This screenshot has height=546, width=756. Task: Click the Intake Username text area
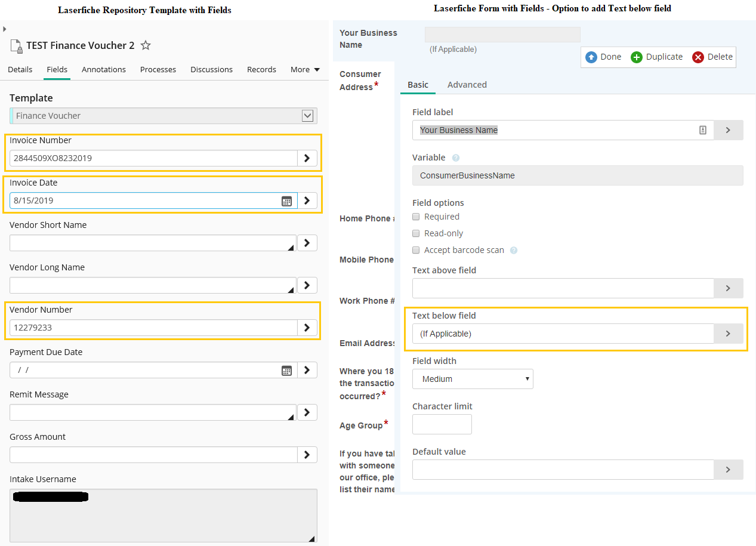click(163, 516)
